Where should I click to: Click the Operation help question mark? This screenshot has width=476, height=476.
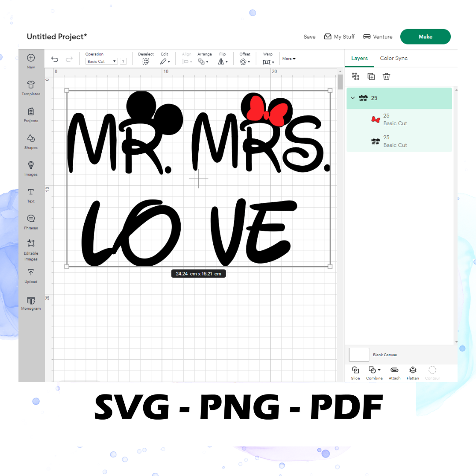pyautogui.click(x=123, y=61)
